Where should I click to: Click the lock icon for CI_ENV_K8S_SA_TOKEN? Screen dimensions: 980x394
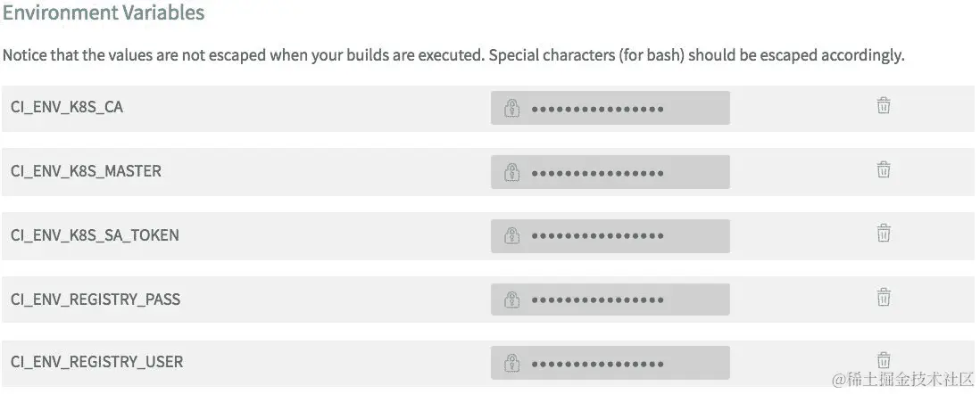pos(511,236)
